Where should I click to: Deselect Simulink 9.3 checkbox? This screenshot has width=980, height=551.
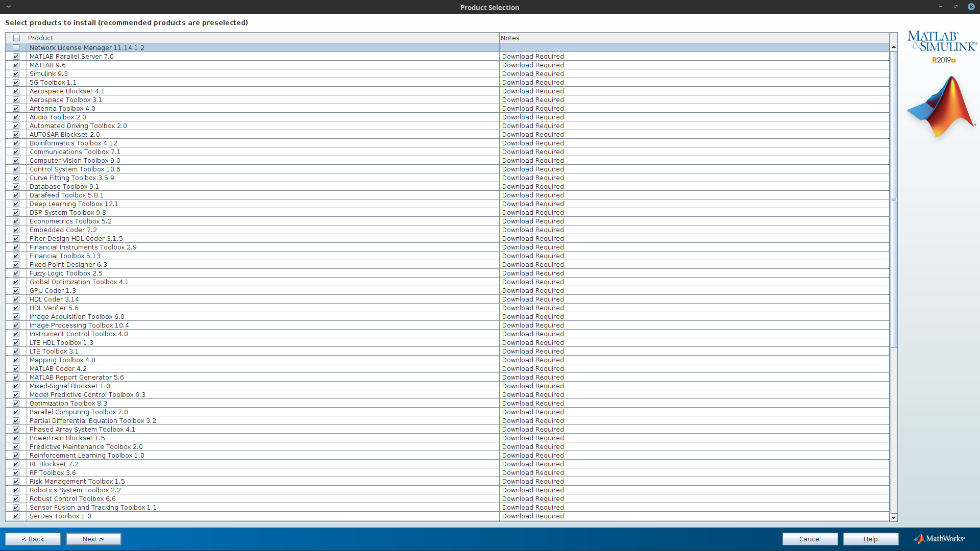coord(16,74)
